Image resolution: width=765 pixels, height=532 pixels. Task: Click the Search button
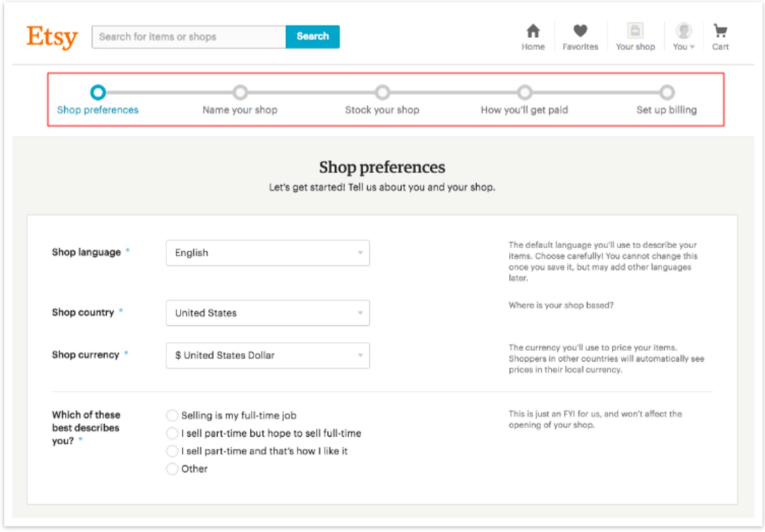[313, 37]
